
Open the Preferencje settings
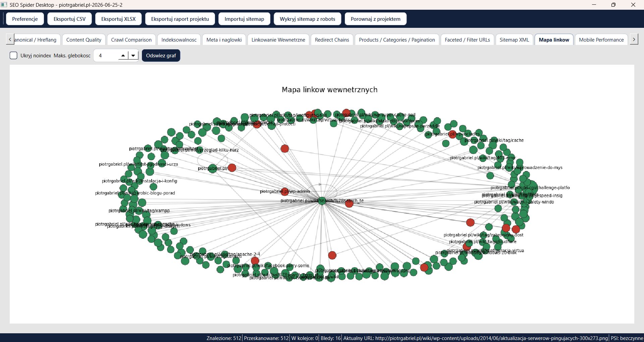[25, 19]
